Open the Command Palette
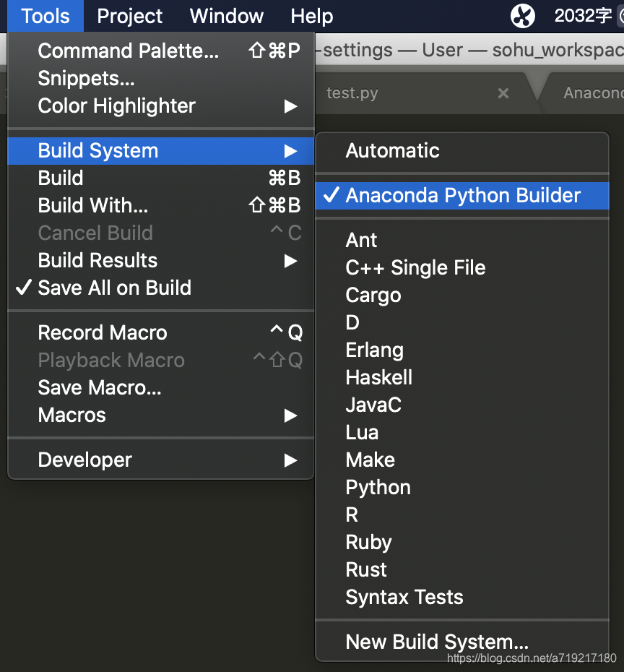This screenshot has width=624, height=672. click(x=128, y=51)
